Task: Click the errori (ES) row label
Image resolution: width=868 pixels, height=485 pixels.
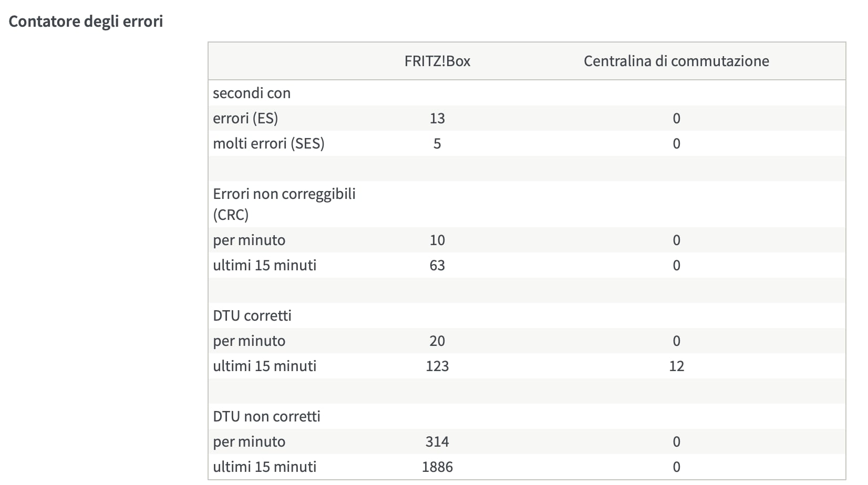Action: 245,118
